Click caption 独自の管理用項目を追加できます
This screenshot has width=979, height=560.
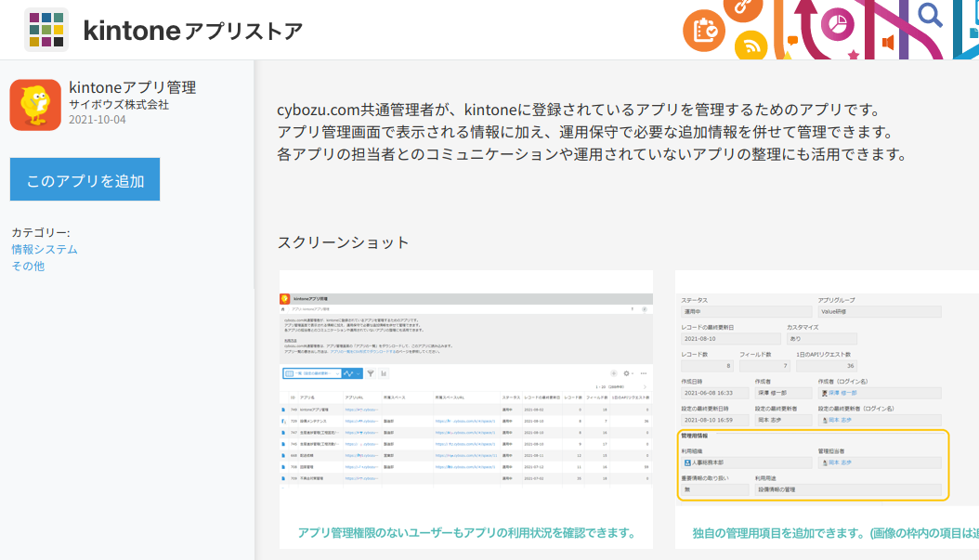pyautogui.click(x=835, y=532)
